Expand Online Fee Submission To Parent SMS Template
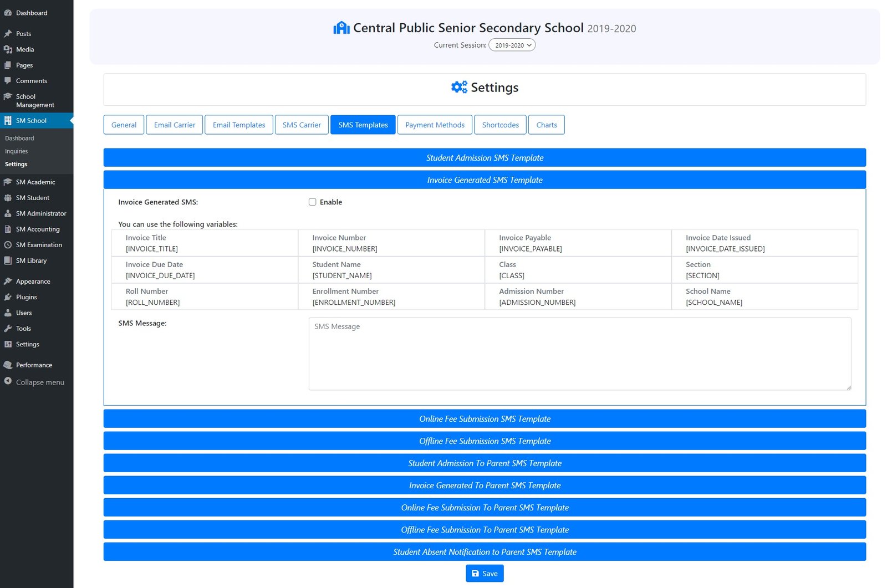The image size is (887, 588). coord(485,507)
